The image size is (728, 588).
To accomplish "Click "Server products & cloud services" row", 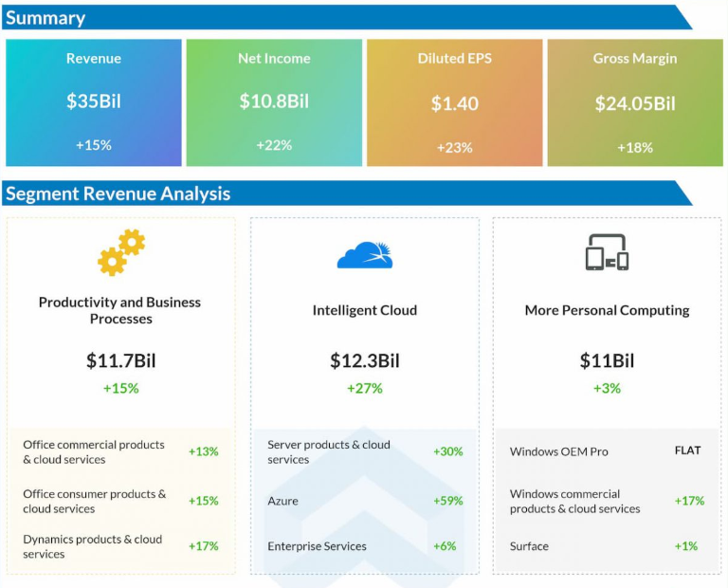I will pyautogui.click(x=329, y=451).
